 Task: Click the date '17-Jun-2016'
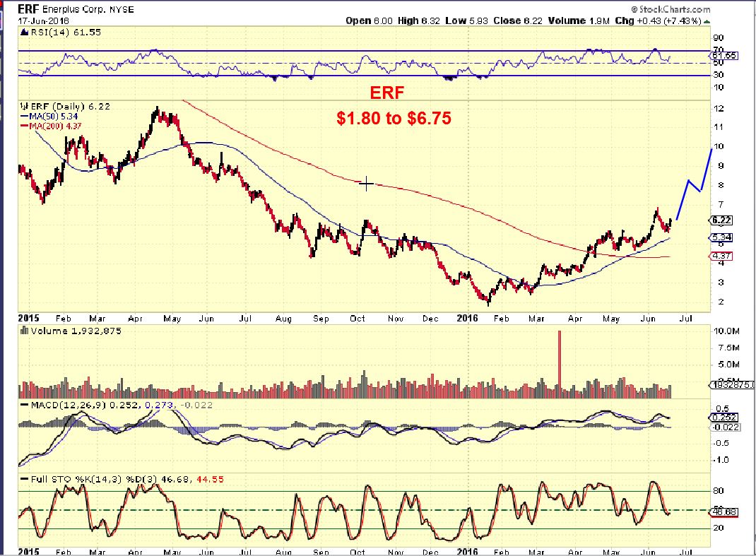pyautogui.click(x=43, y=20)
